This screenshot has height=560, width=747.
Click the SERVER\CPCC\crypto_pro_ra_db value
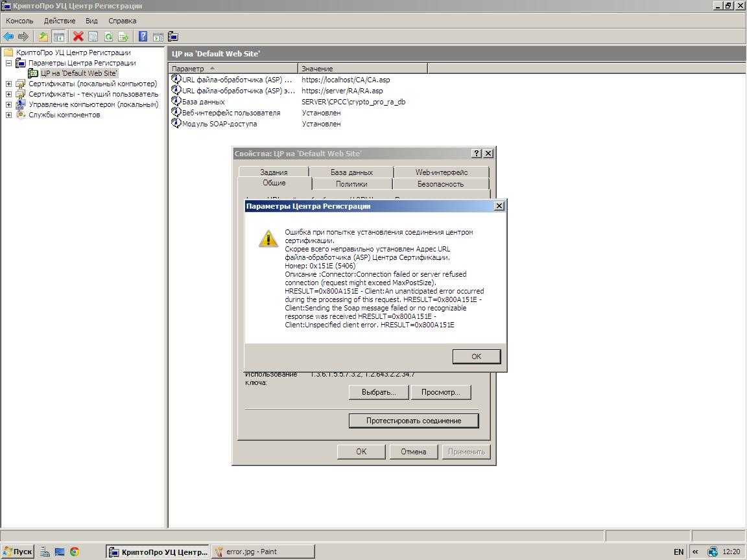point(353,101)
